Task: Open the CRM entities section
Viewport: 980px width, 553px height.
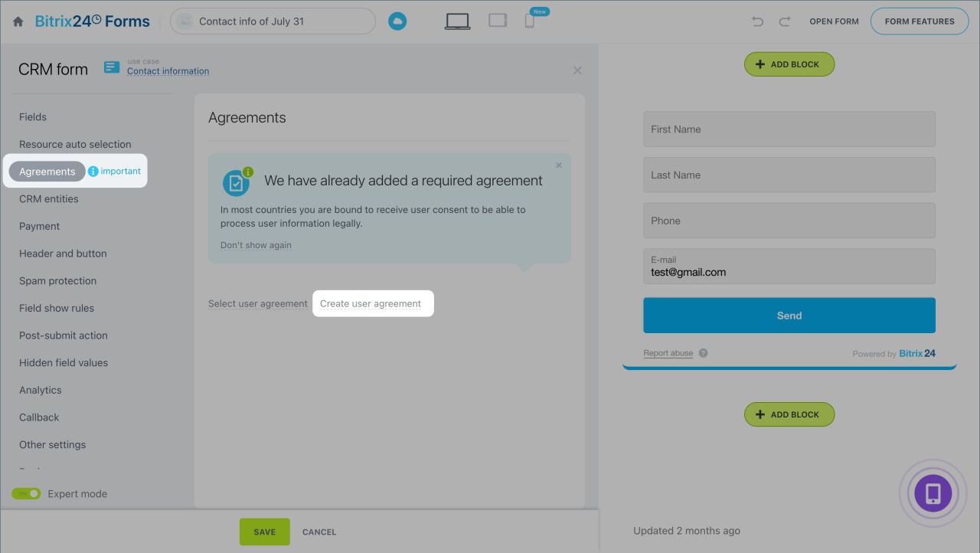Action: tap(49, 199)
